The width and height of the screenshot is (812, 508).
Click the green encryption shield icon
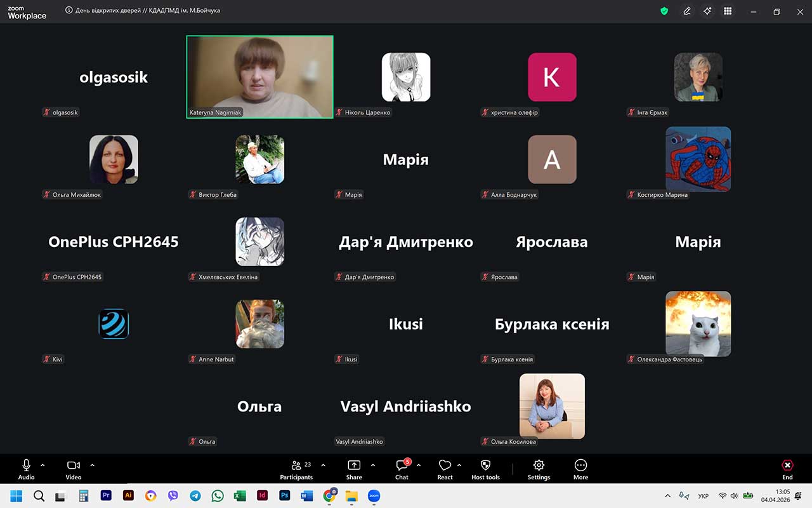(x=664, y=11)
